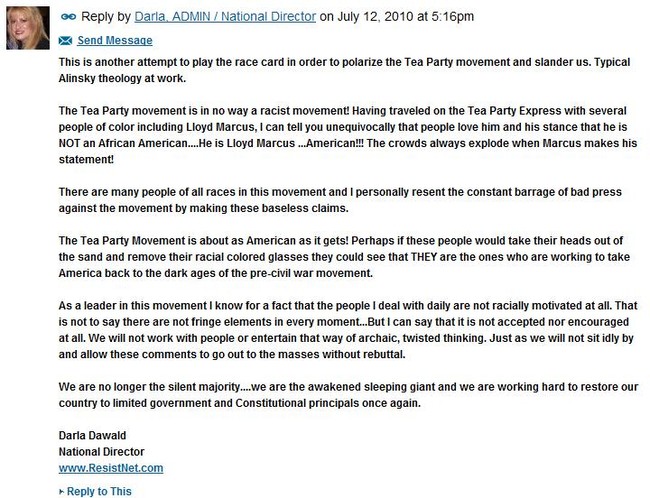The width and height of the screenshot is (650, 498).
Task: Open the chain-link permalink icon
Action: tap(68, 17)
